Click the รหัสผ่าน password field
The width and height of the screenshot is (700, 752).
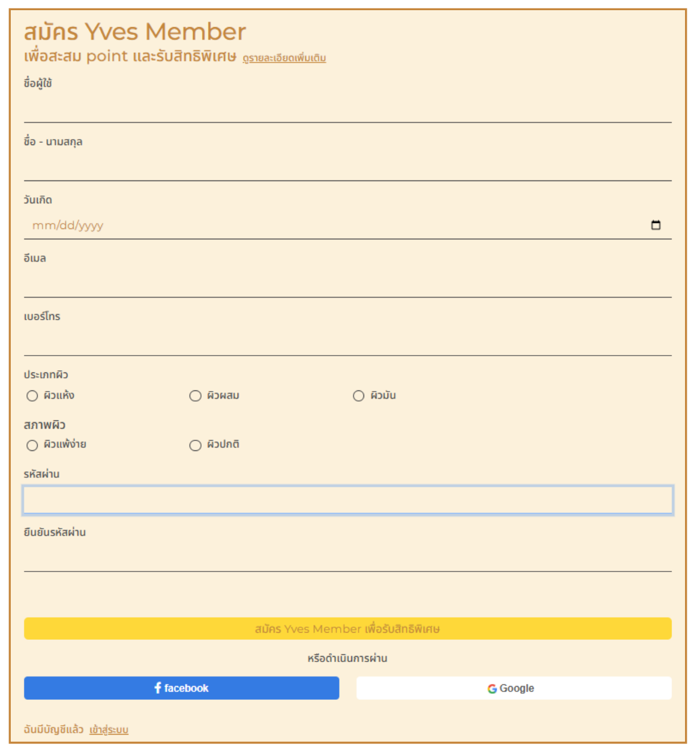tap(348, 500)
